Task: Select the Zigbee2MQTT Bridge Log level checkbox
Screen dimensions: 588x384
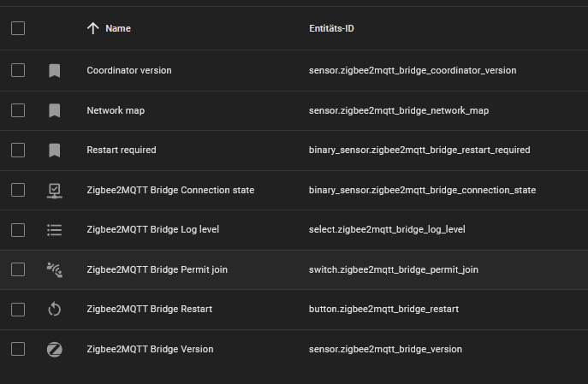Action: [18, 230]
